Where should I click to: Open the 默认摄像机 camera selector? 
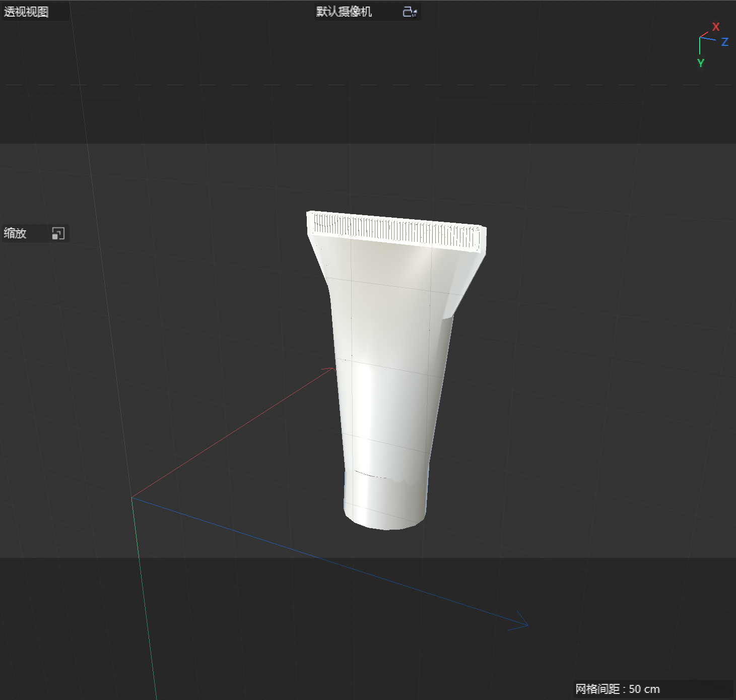tap(343, 12)
